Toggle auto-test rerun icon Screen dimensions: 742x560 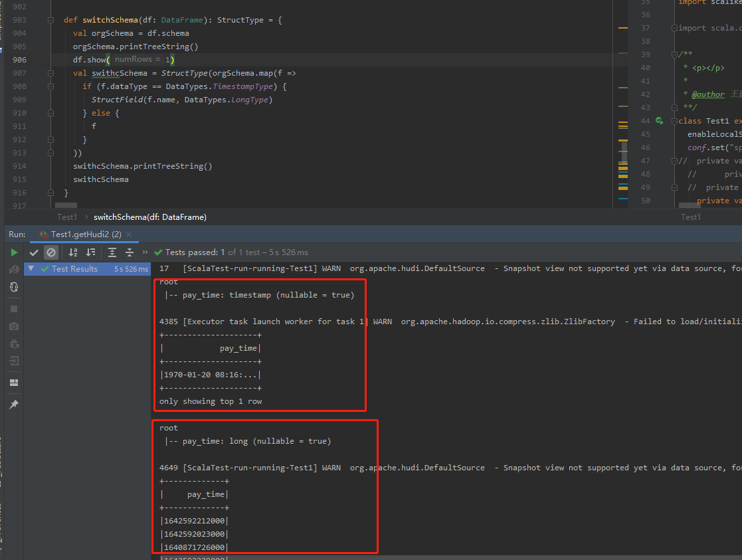pos(14,287)
